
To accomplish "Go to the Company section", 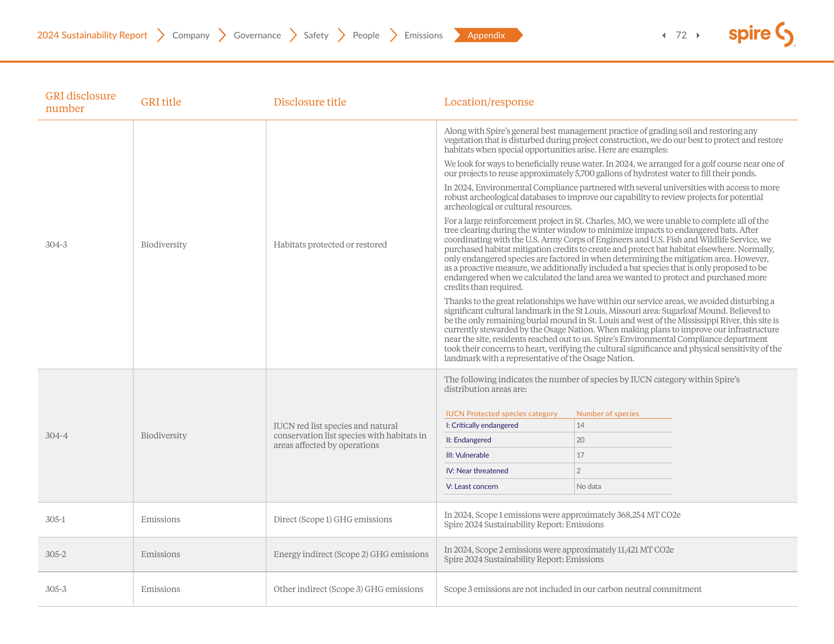I will [x=191, y=35].
